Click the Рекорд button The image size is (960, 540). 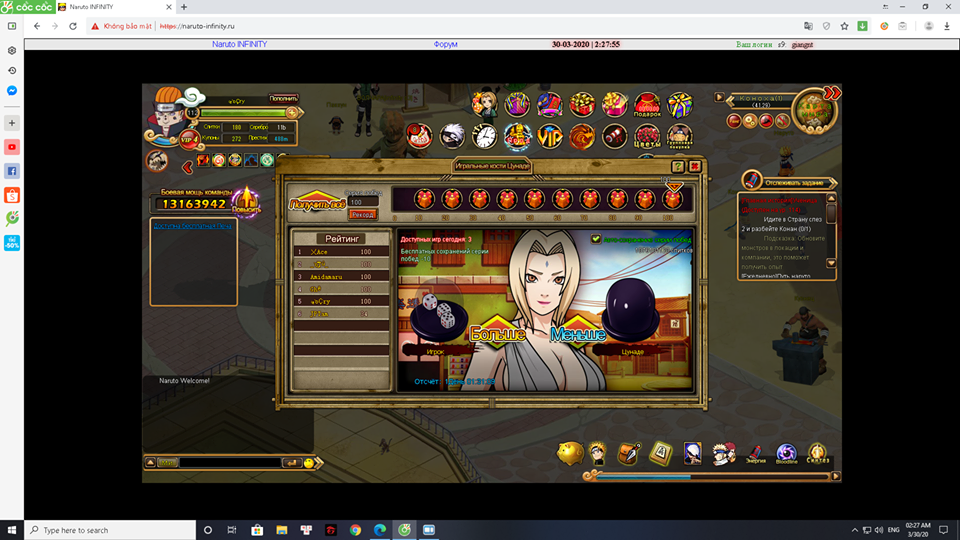click(362, 215)
